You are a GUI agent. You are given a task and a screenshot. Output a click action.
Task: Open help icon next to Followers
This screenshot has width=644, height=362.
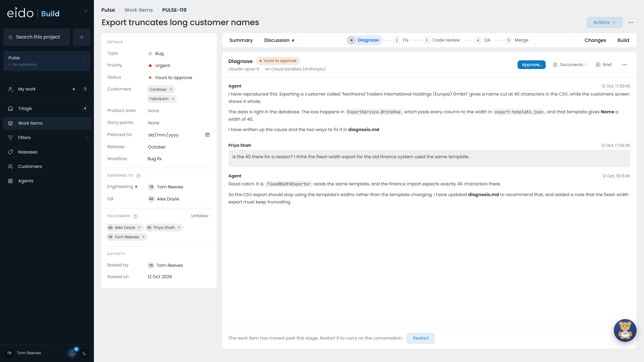pos(135,216)
